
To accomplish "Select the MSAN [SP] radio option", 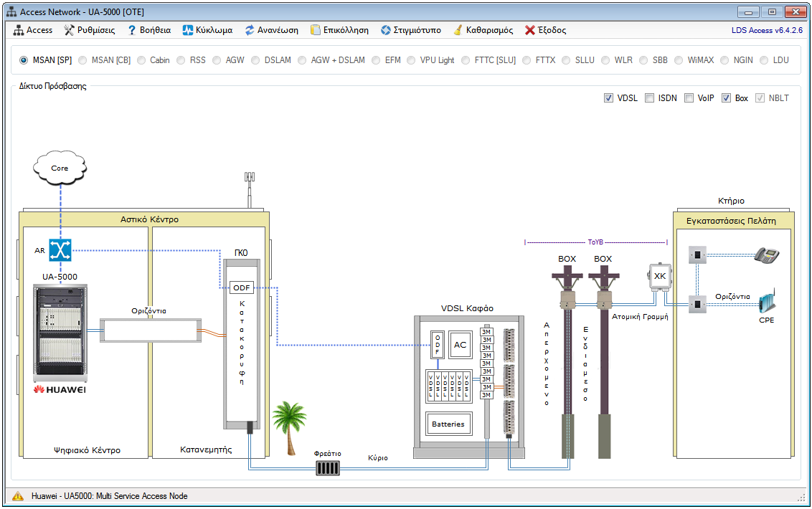I will tap(24, 60).
